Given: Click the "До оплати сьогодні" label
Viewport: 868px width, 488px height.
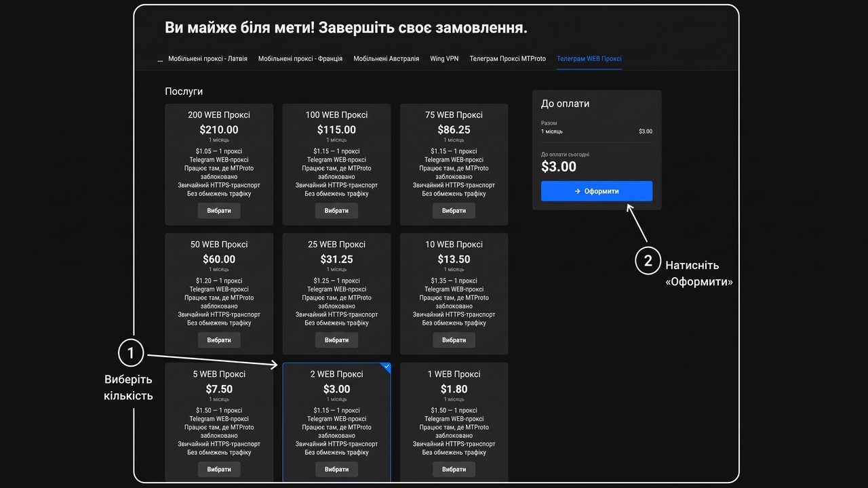Looking at the screenshot, I should click(x=566, y=155).
